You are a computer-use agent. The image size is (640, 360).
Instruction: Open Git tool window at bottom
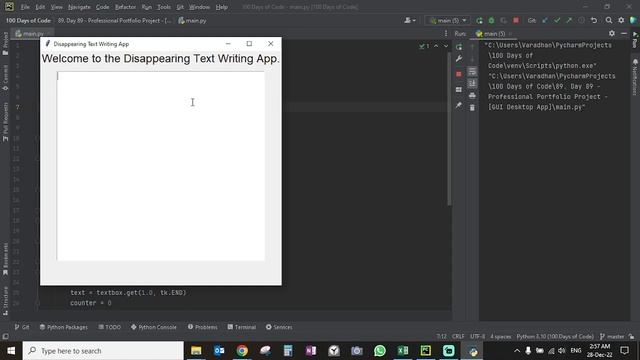(x=22, y=327)
